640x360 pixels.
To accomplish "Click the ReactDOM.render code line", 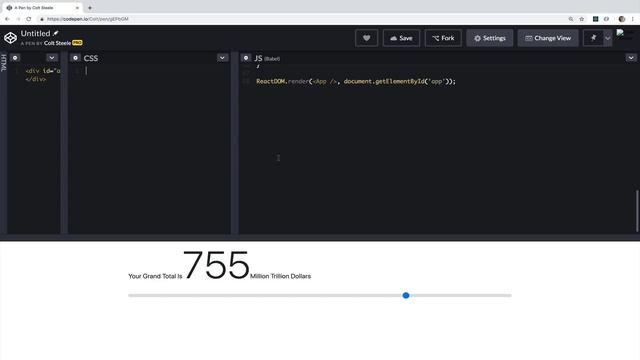I will pos(356,81).
